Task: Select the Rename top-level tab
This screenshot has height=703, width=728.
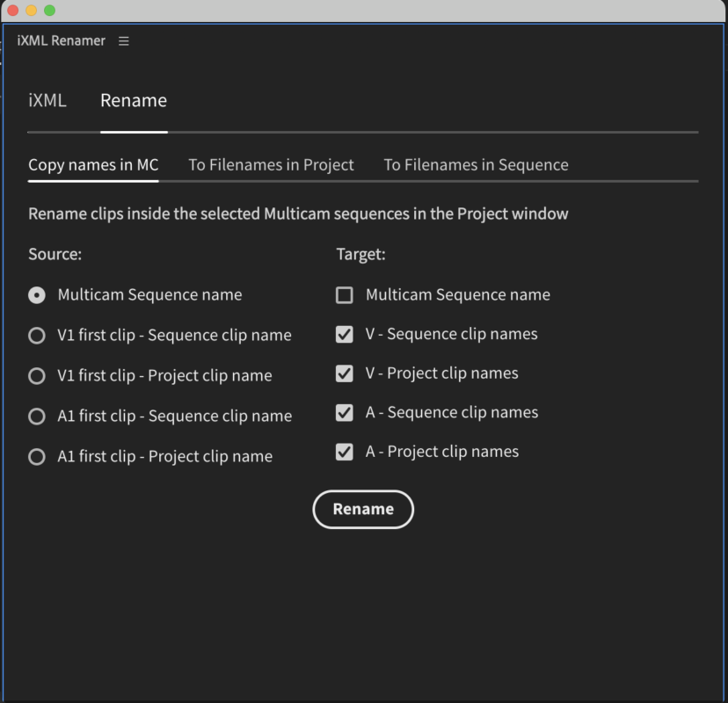Action: pos(134,100)
